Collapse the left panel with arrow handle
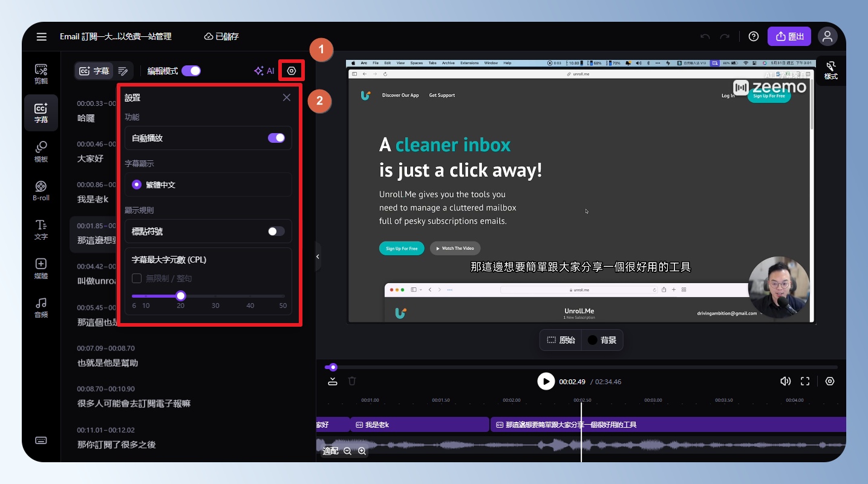 tap(318, 257)
